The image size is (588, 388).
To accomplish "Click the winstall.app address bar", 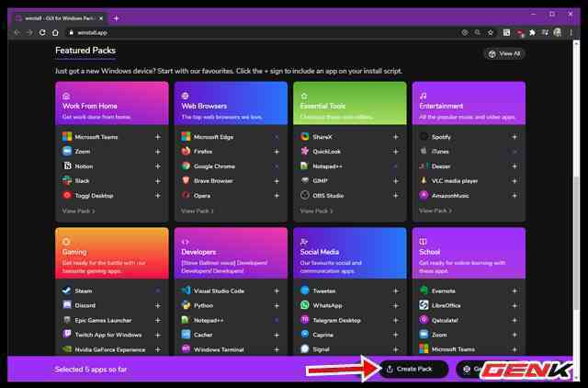I will [x=263, y=33].
